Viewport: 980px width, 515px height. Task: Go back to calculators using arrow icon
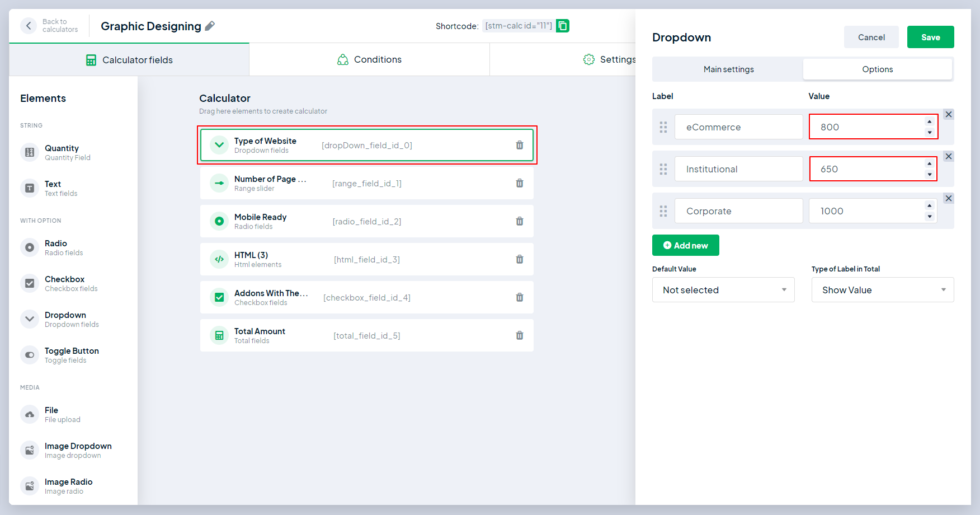pyautogui.click(x=29, y=26)
